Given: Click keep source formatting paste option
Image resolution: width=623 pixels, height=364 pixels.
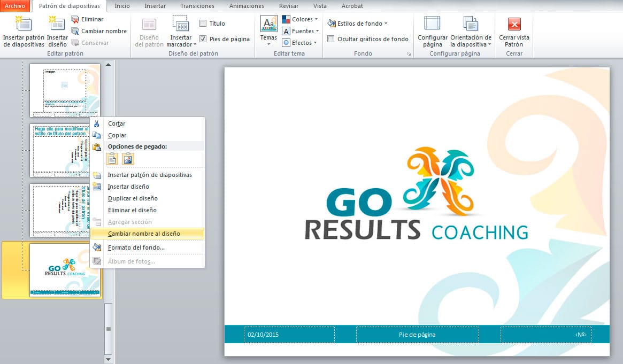Looking at the screenshot, I should (x=112, y=159).
